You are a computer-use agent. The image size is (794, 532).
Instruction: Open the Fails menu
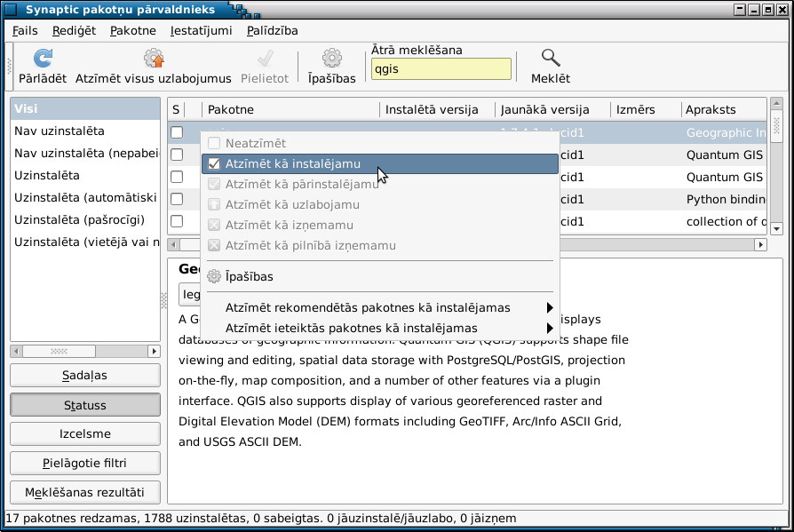click(25, 31)
